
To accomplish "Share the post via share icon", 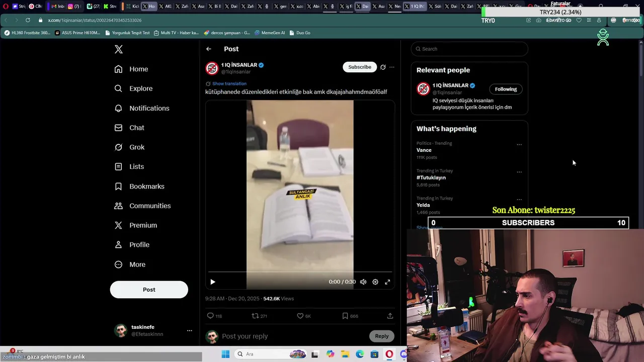I will tap(390, 316).
